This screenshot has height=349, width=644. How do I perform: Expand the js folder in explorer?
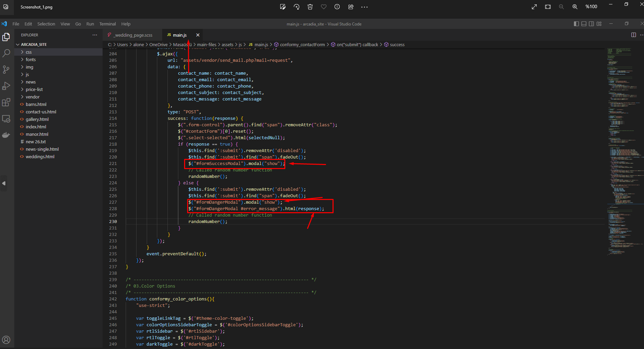point(58,74)
